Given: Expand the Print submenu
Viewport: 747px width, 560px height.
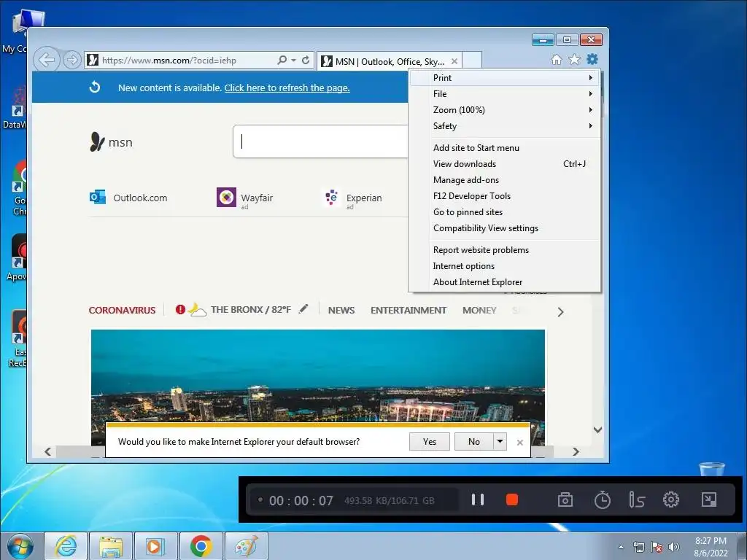Looking at the screenshot, I should 505,77.
